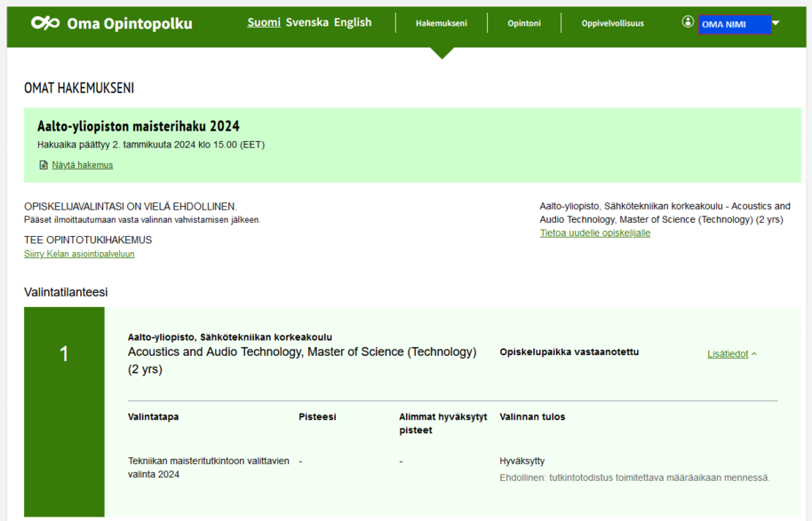
Task: Open the Oppivelvollisuus tab
Action: [613, 23]
